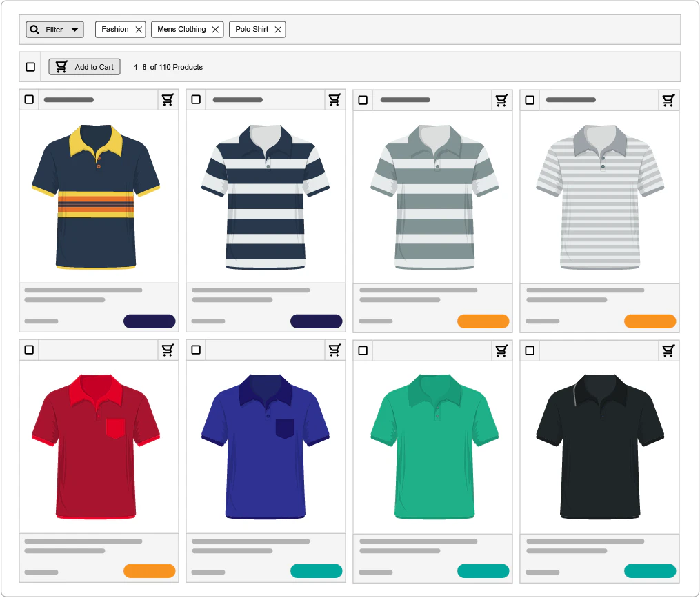The height and width of the screenshot is (598, 700).
Task: Remove the Fashion filter chip
Action: pos(139,29)
